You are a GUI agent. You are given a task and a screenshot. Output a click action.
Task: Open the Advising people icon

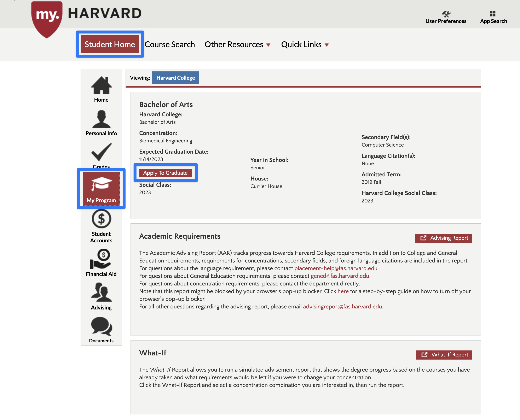101,292
